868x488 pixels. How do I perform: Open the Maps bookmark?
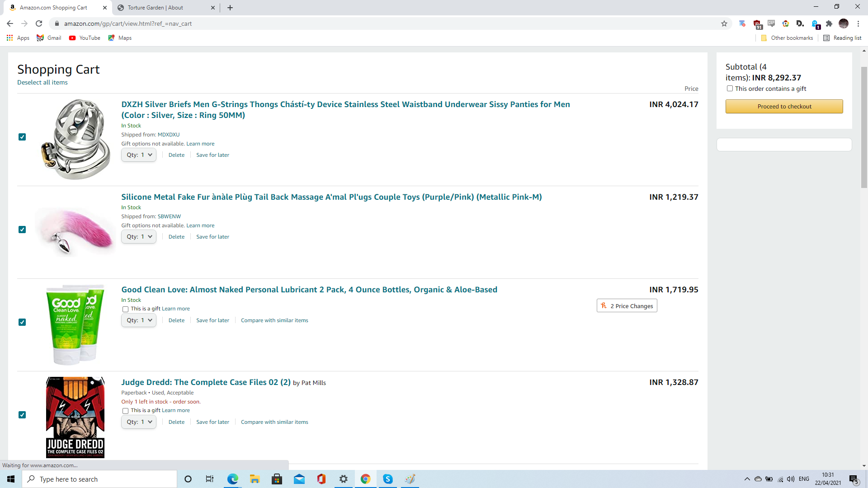120,38
